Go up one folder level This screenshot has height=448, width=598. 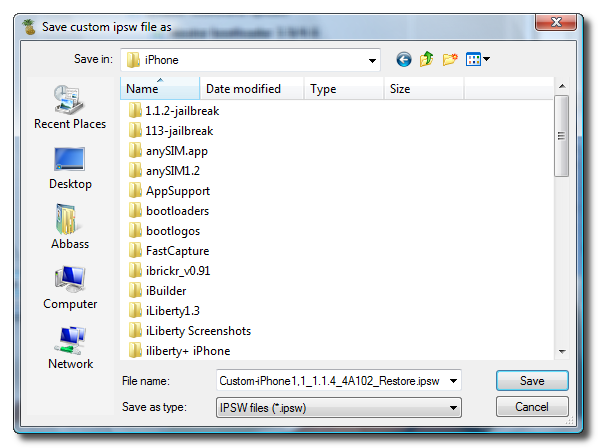tap(426, 59)
